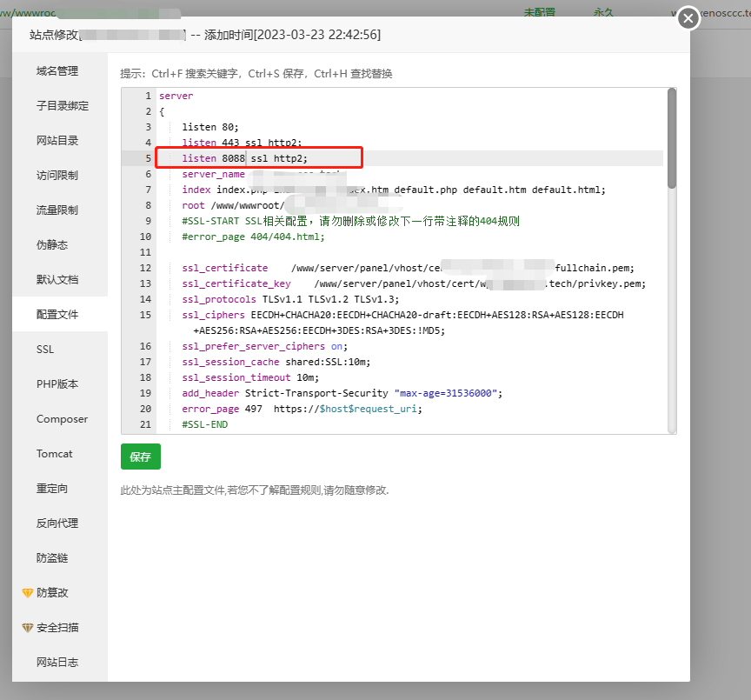The width and height of the screenshot is (751, 700).
Task: Click the '#error_page 404/404.html;' comment
Action: click(253, 237)
